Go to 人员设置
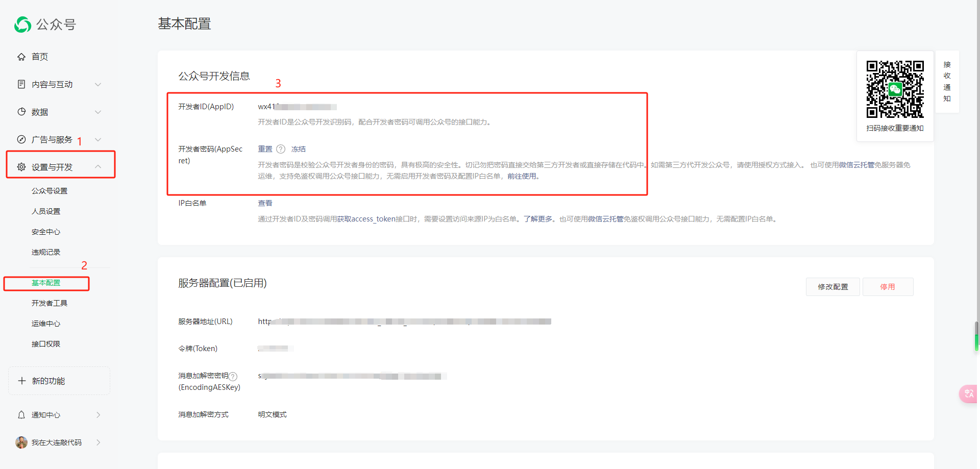The image size is (980, 469). click(46, 211)
